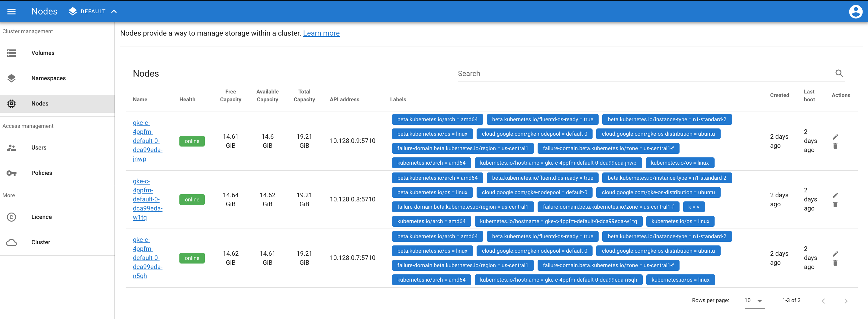Open the rows per page dropdown
868x319 pixels.
coord(754,301)
